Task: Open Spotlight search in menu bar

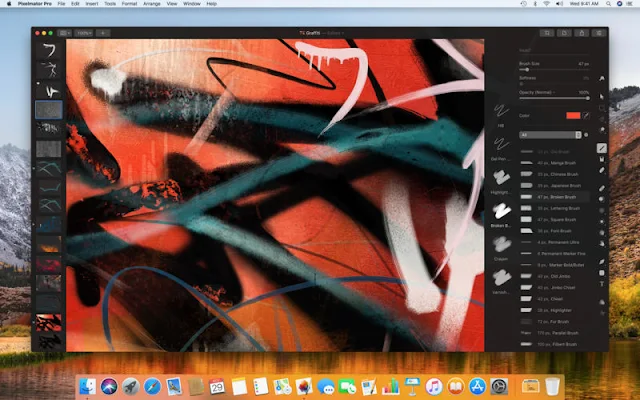Action: [x=608, y=4]
